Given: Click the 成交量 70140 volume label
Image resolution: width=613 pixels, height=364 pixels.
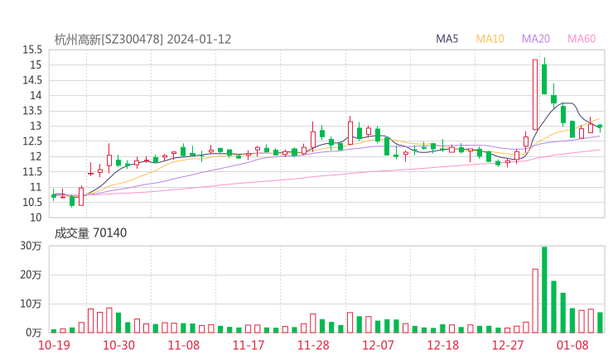Looking at the screenshot, I should point(90,233).
